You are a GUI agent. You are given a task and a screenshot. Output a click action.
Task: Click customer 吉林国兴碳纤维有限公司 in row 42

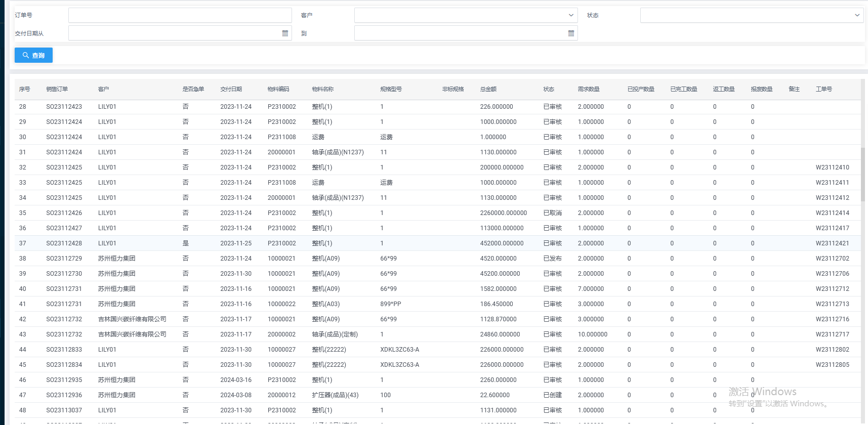pos(132,319)
